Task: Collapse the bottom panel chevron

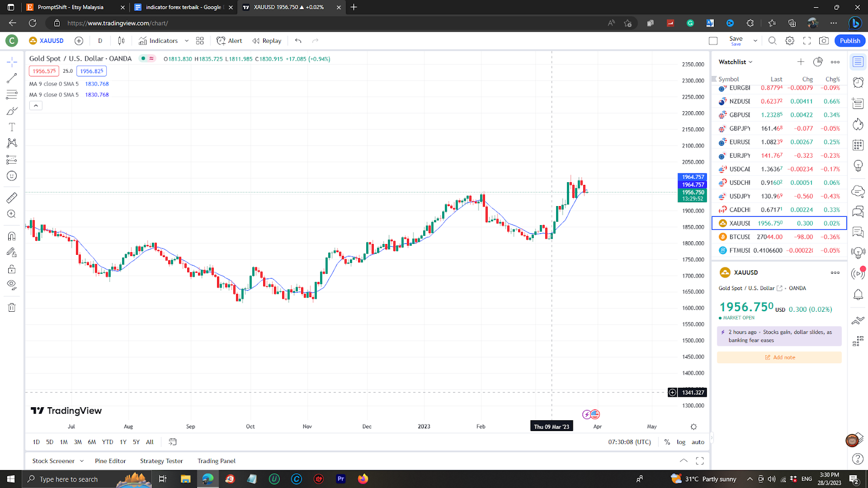Action: (684, 461)
